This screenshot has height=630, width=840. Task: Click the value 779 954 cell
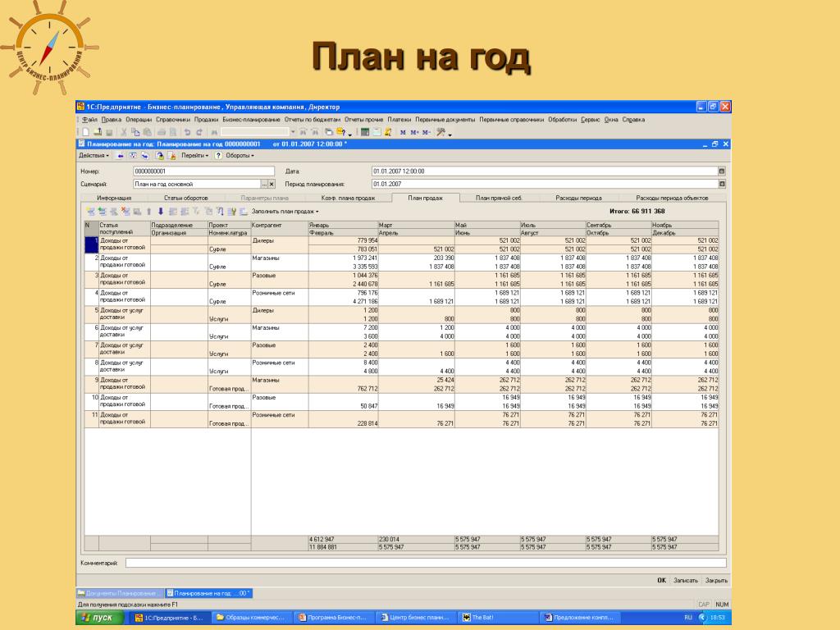click(343, 241)
